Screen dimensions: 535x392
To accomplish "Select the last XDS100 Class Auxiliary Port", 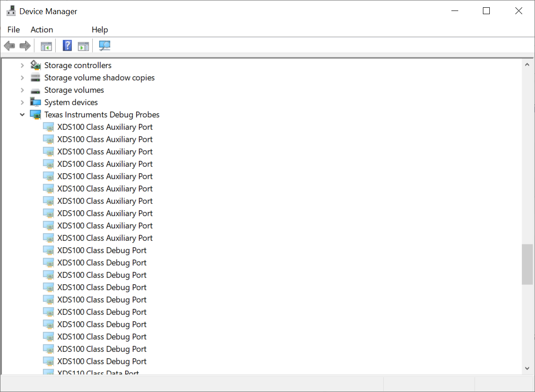I will pyautogui.click(x=105, y=238).
